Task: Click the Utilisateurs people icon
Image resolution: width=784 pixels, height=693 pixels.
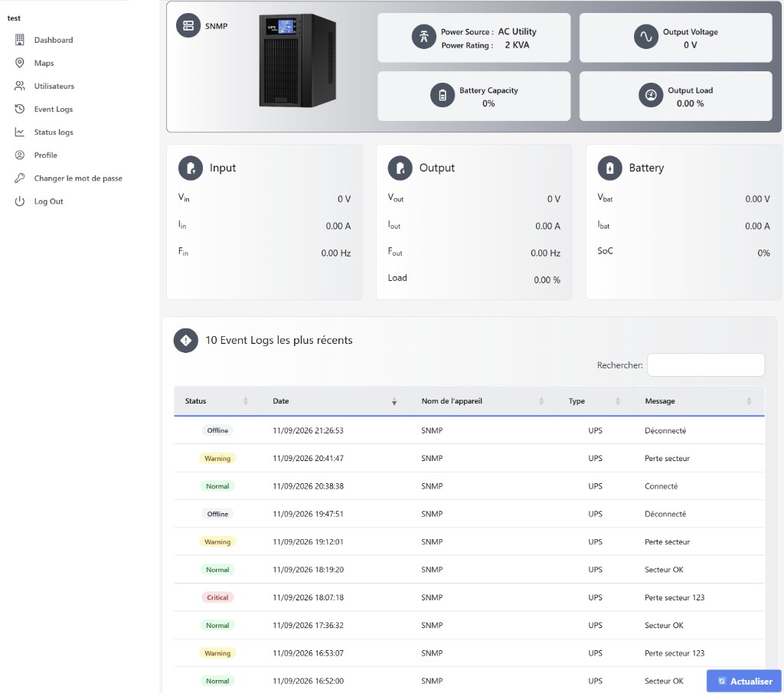Action: (19, 86)
